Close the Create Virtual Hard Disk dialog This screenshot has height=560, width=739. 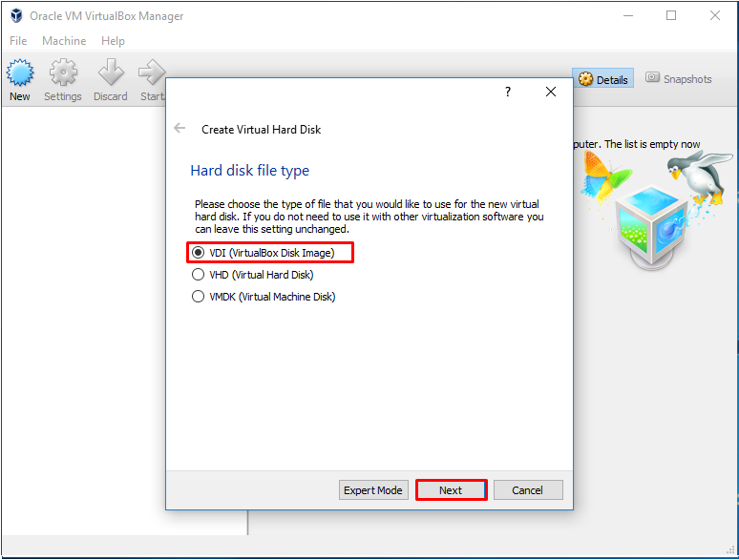551,92
